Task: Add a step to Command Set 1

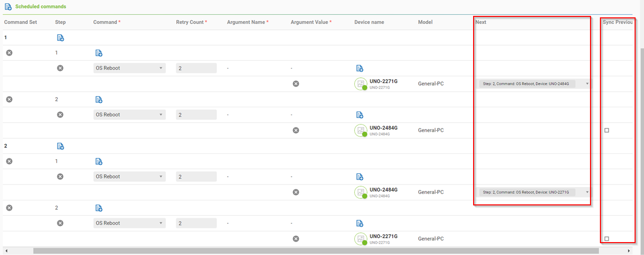Action: (60, 38)
